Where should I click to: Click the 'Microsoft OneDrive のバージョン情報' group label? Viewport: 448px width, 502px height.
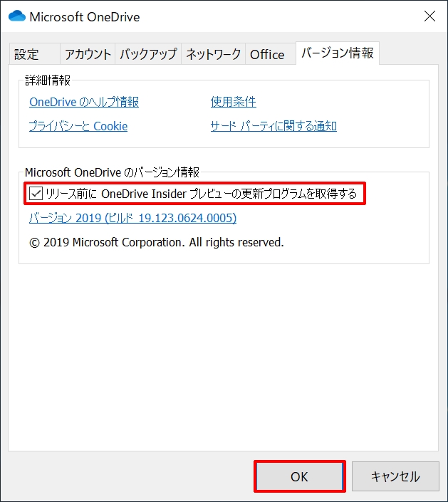(x=112, y=172)
